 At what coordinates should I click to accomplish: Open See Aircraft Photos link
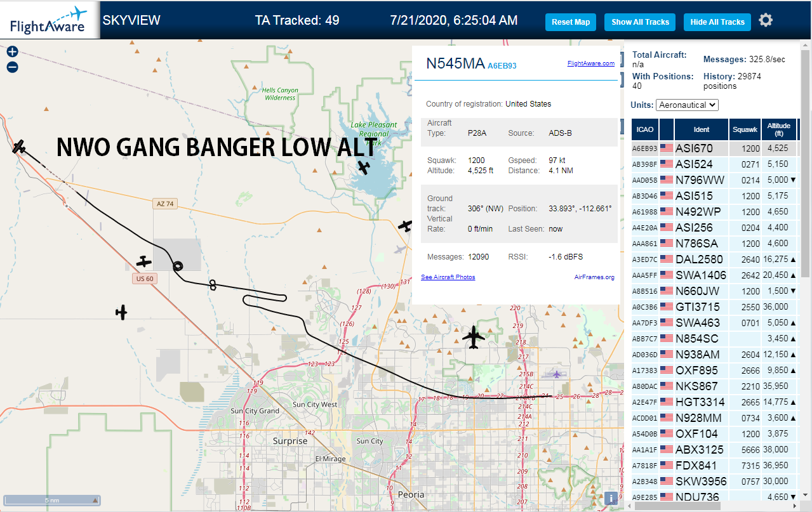(448, 277)
